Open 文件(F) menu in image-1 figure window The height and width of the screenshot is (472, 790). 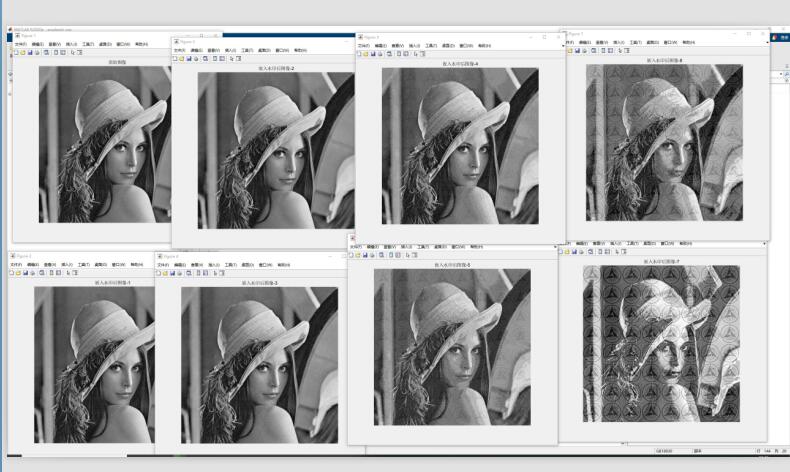coord(16,264)
